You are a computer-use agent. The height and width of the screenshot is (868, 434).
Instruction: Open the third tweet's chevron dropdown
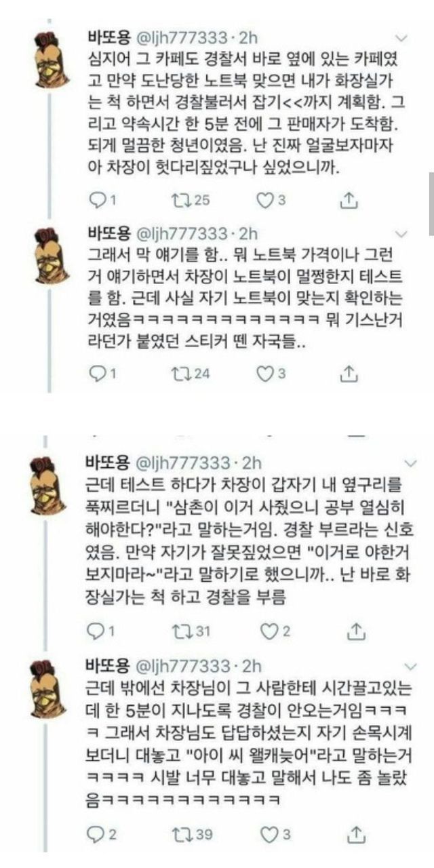pyautogui.click(x=410, y=463)
